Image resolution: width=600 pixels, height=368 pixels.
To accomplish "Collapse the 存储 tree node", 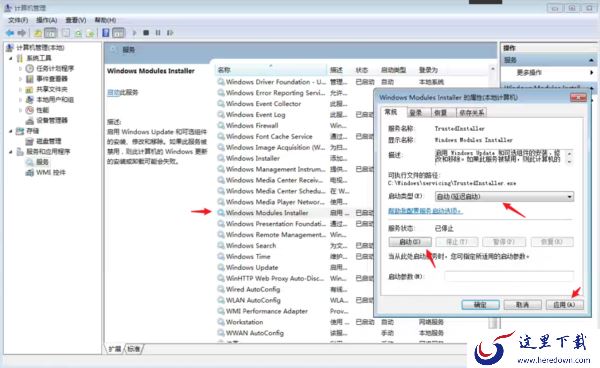I will click(x=11, y=131).
